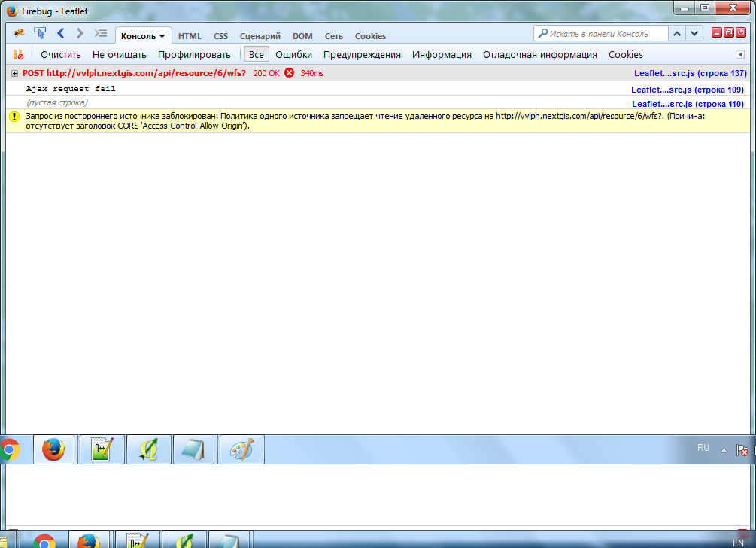Click the yellow warning exclamation icon
The height and width of the screenshot is (548, 756).
[x=14, y=117]
